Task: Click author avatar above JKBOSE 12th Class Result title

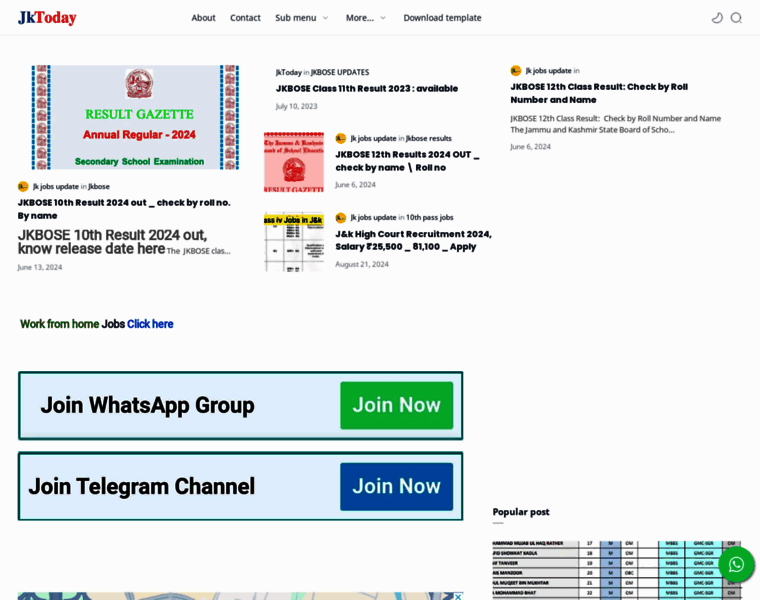Action: tap(516, 71)
